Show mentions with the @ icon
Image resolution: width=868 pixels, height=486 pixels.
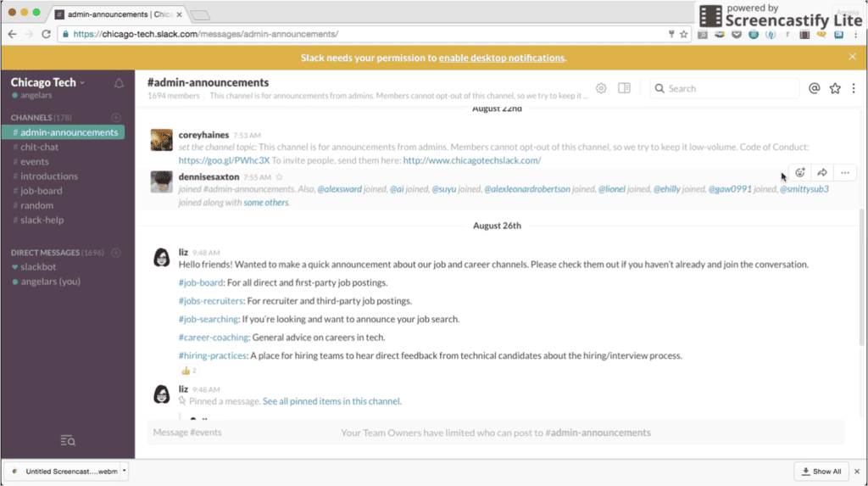pyautogui.click(x=814, y=88)
